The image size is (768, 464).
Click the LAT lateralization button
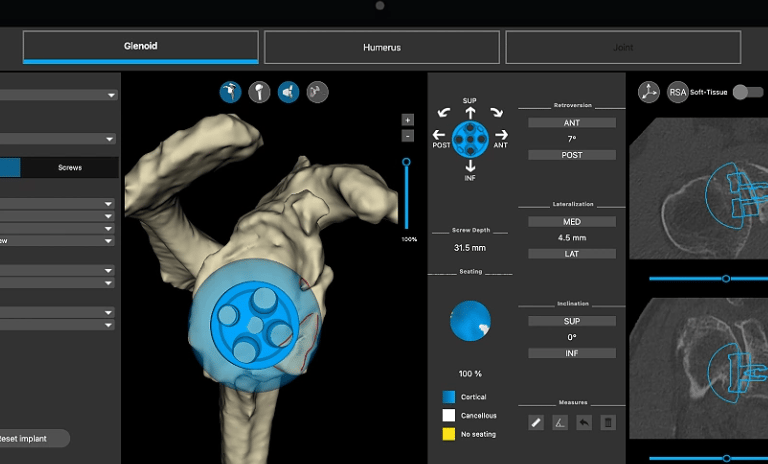point(572,254)
